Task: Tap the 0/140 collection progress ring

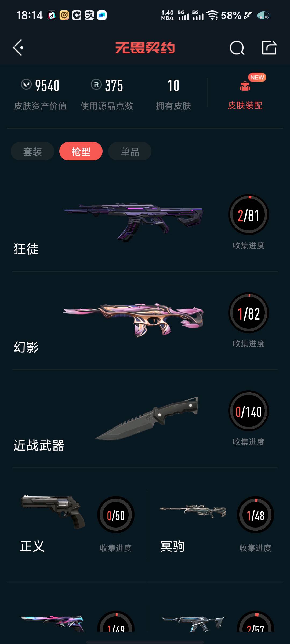Action: (249, 411)
